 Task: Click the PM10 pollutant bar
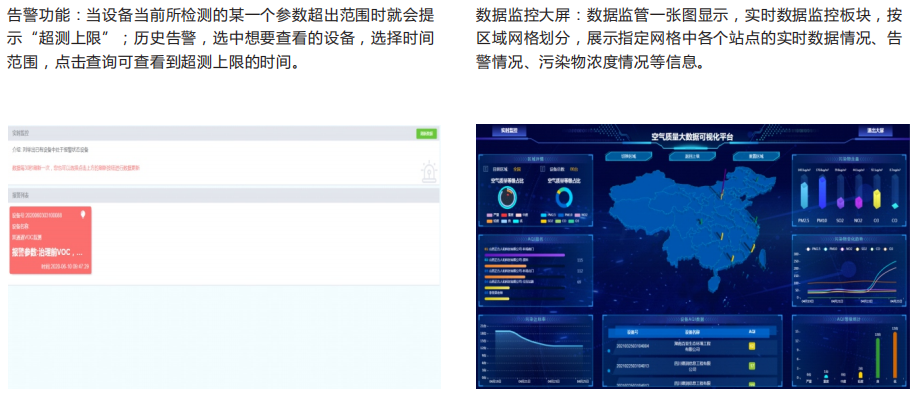point(822,193)
